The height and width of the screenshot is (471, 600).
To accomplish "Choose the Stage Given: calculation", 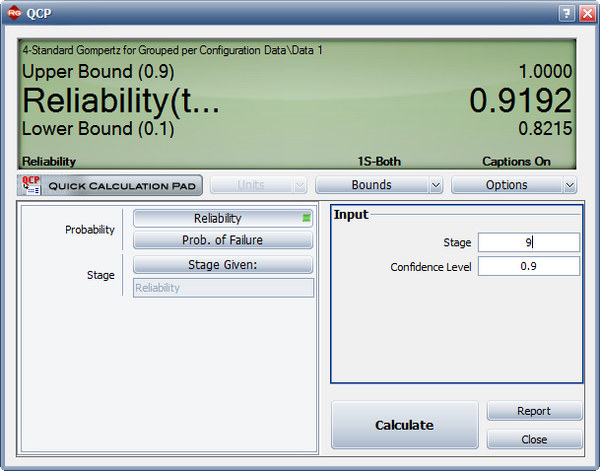I will (x=223, y=265).
